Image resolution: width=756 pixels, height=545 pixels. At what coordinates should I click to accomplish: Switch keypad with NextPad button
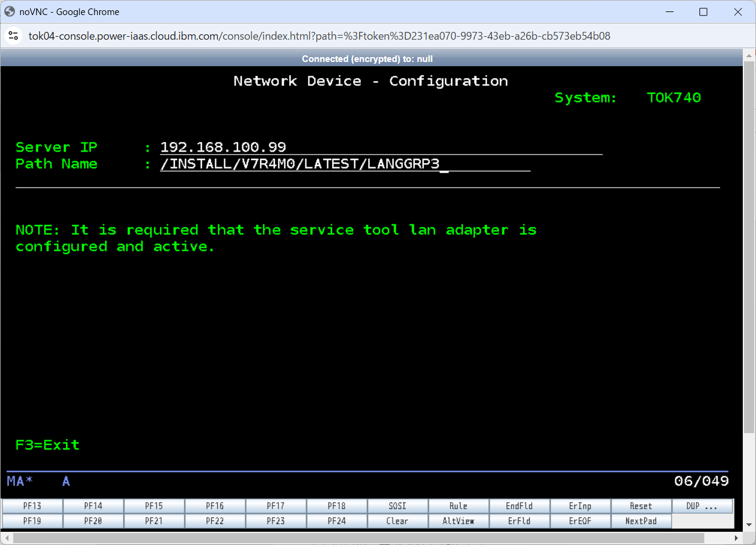pyautogui.click(x=641, y=521)
